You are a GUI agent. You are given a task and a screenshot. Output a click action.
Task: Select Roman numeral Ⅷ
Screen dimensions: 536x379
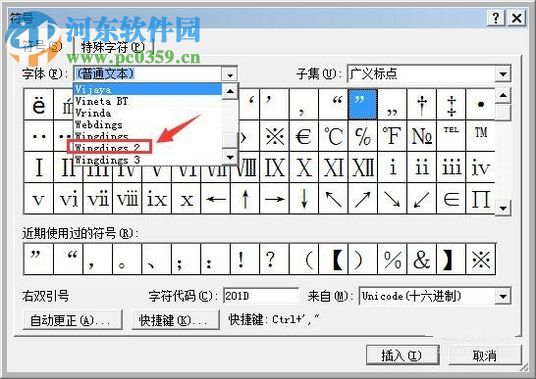[x=248, y=167]
